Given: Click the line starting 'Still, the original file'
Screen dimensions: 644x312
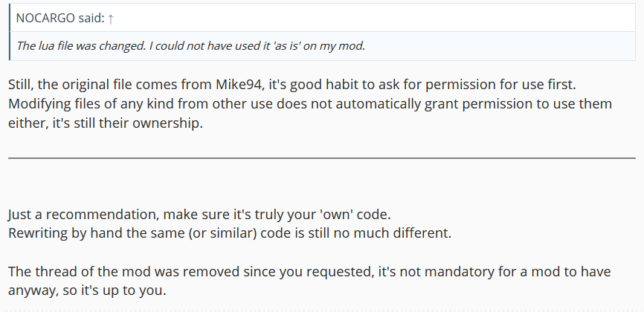Looking at the screenshot, I should [x=292, y=85].
